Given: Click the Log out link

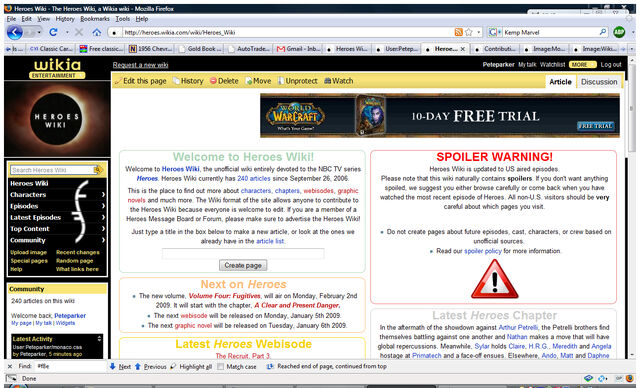Looking at the screenshot, I should 611,64.
